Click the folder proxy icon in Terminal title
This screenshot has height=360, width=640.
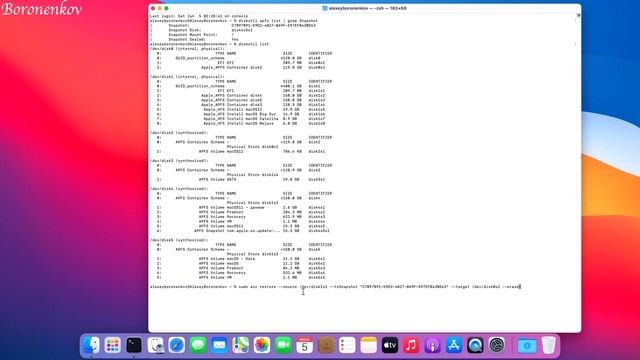325,8
